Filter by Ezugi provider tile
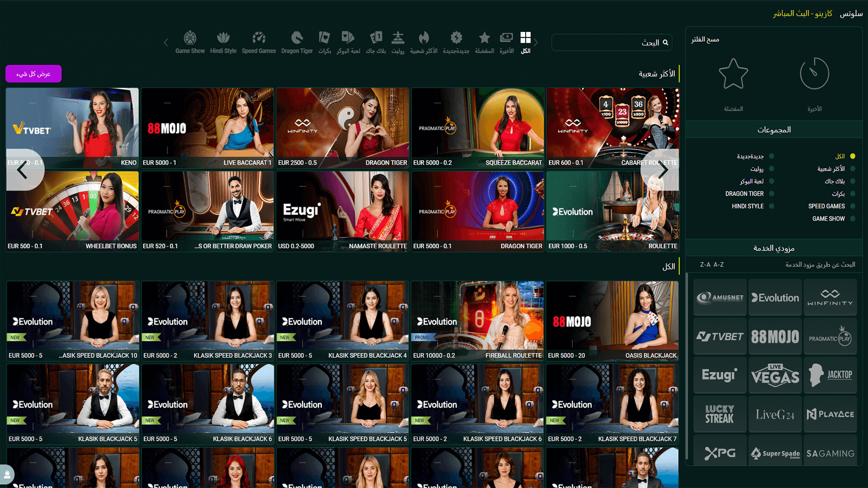 (720, 375)
